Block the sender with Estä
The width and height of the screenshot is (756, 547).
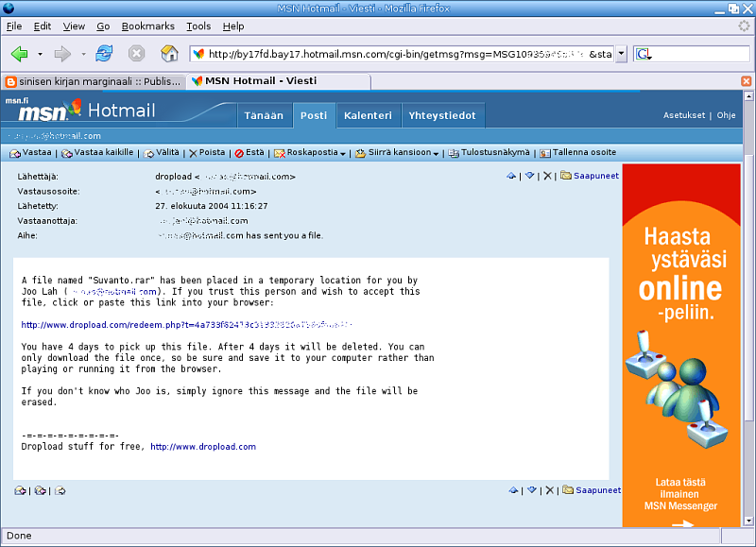pos(249,152)
